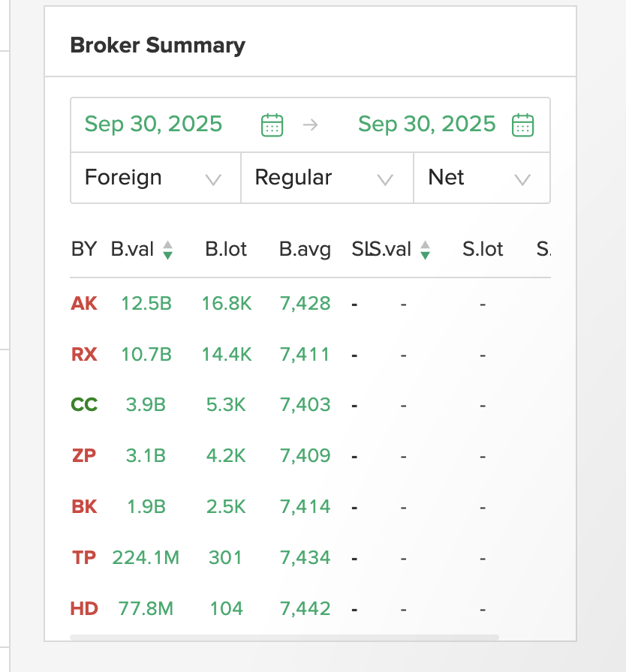The width and height of the screenshot is (626, 672).
Task: Click broker code CC
Action: coord(84,405)
